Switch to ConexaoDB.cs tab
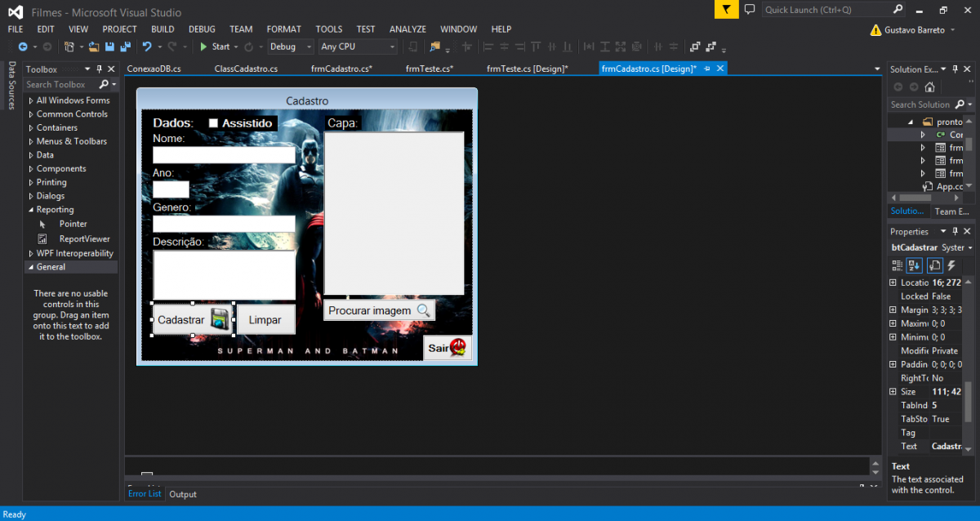The width and height of the screenshot is (980, 521). (x=154, y=69)
